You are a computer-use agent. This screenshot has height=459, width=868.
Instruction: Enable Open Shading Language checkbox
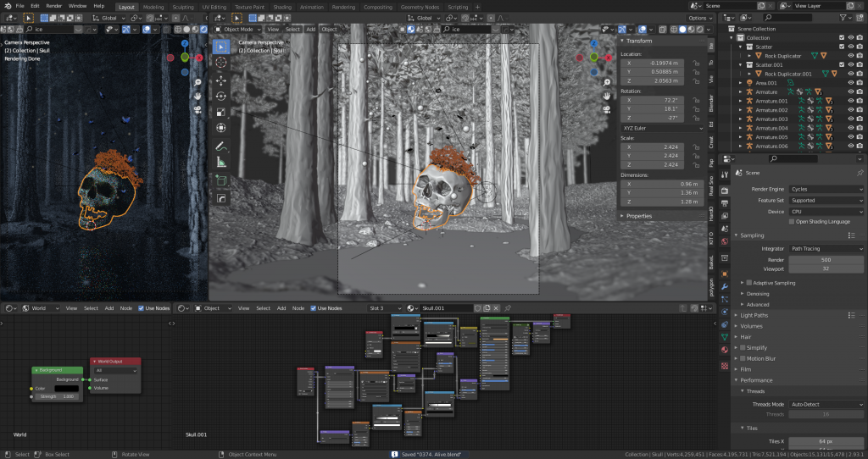tap(792, 222)
